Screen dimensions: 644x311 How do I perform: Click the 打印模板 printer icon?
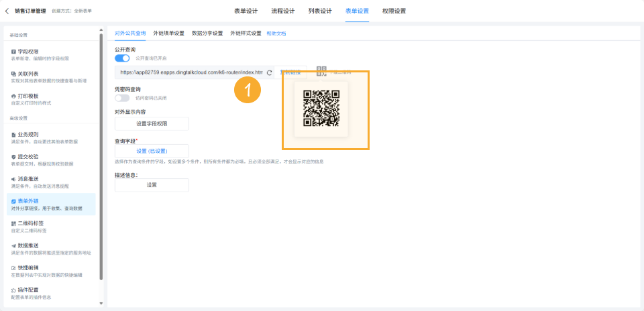click(x=13, y=96)
